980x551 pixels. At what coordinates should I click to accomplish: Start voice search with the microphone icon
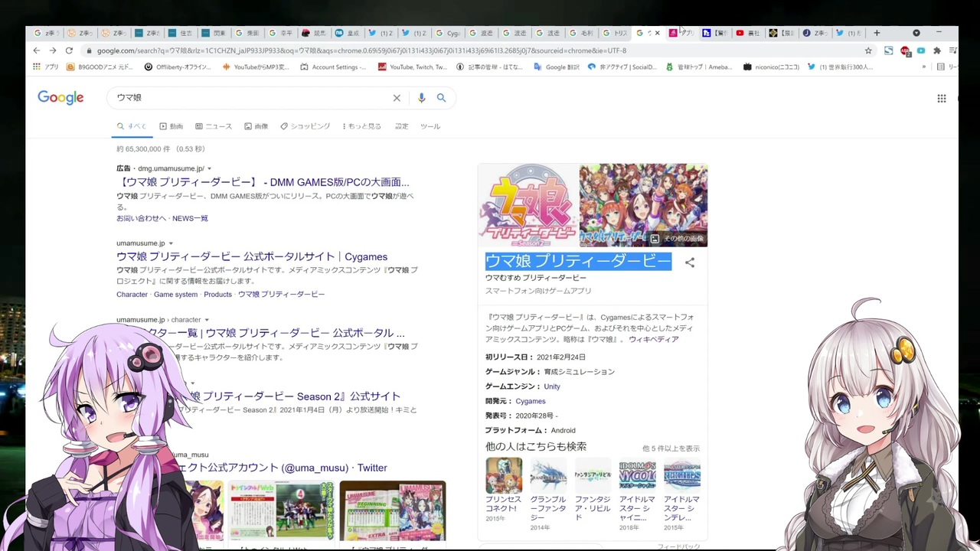coord(421,98)
